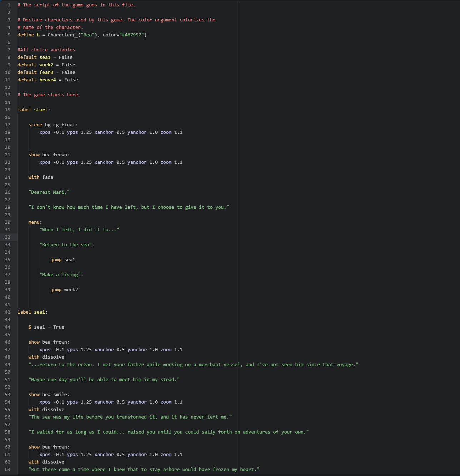Click the "$ sea1 = True" assignment
The height and width of the screenshot is (476, 460).
46,327
